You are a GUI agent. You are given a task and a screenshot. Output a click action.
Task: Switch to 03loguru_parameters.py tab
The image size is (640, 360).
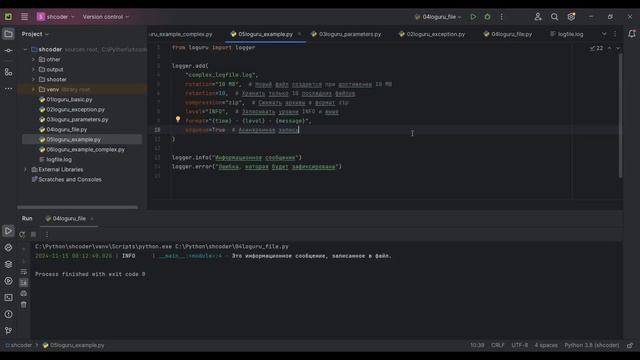click(x=346, y=34)
